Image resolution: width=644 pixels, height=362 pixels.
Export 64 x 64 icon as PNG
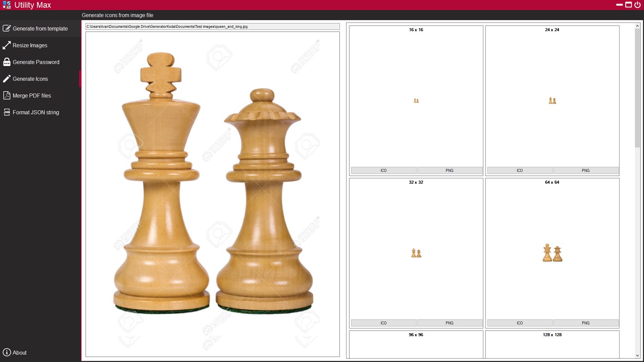click(x=586, y=323)
